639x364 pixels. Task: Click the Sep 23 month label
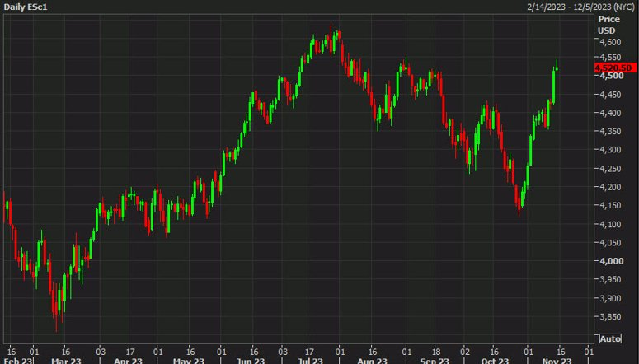[x=434, y=361]
